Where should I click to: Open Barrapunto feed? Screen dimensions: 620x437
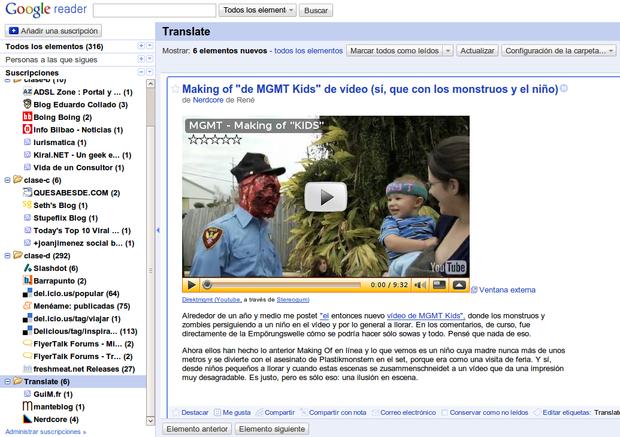coord(60,281)
